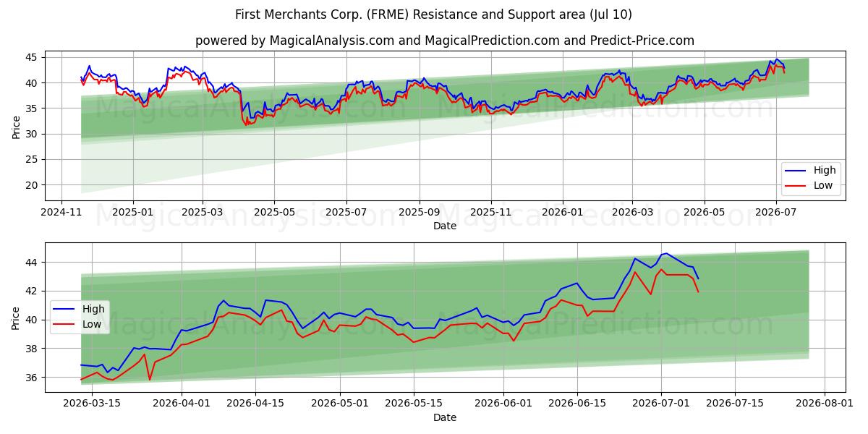Image resolution: width=868 pixels, height=434 pixels.
Task: Click the lower chart Date axis label
Action: click(444, 417)
